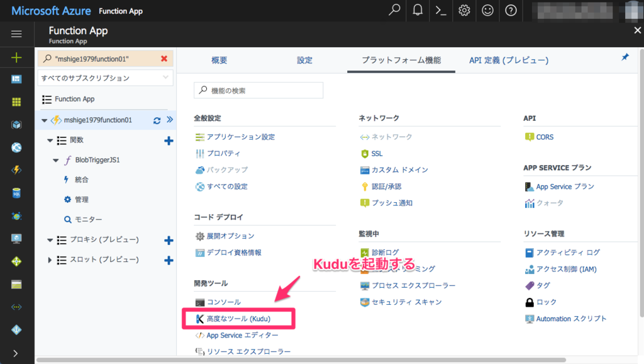Open the SSL settings link
This screenshot has width=644, height=364.
[x=377, y=154]
